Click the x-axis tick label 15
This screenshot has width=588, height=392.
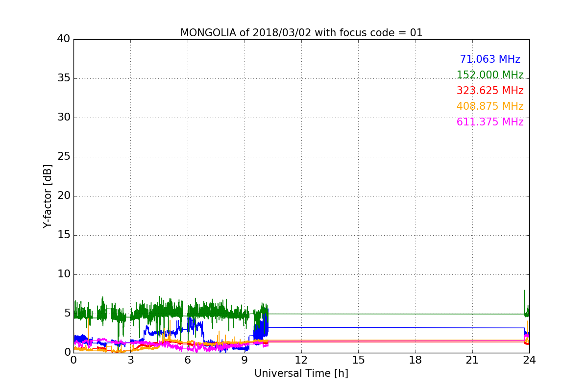[358, 360]
